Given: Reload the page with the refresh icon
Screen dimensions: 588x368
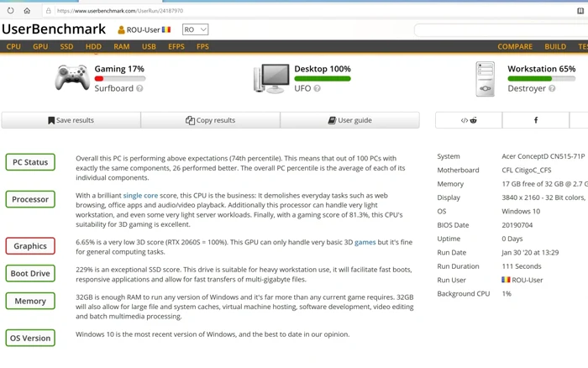Looking at the screenshot, I should point(10,11).
